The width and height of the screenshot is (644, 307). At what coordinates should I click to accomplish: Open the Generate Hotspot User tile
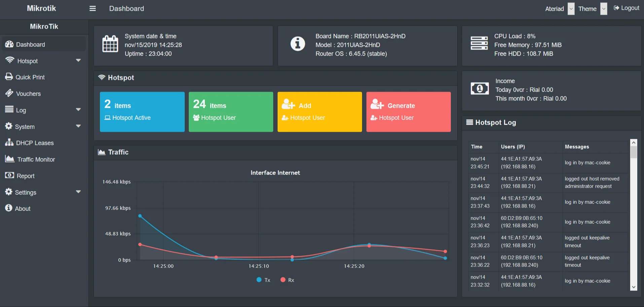point(408,112)
